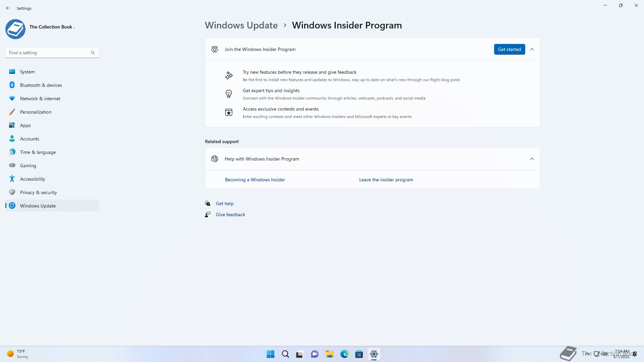
Task: Open the taskbar clock and date
Action: pyautogui.click(x=622, y=354)
